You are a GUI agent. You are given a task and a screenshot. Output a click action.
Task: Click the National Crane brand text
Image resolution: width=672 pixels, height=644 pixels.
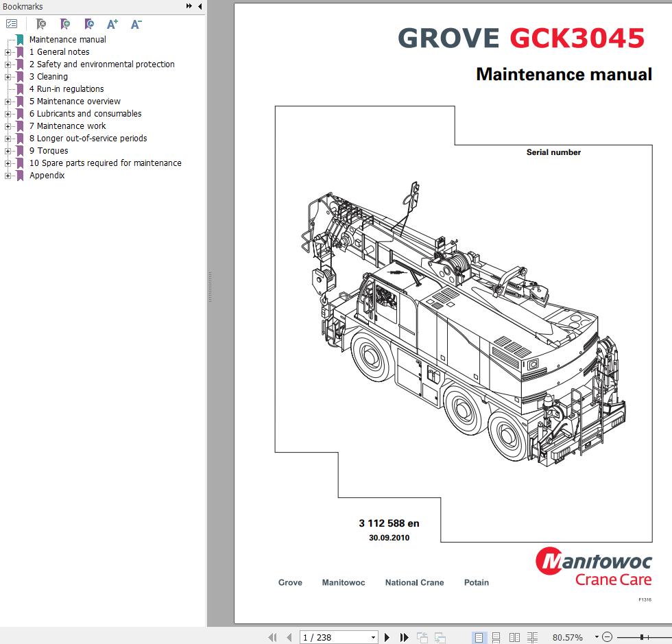point(414,582)
